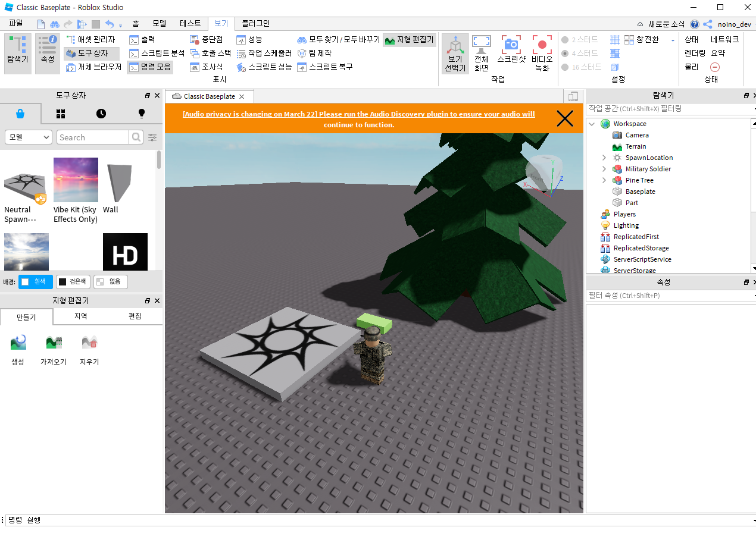Select the 편집 terrain editor tab
This screenshot has height=543, width=756.
[135, 316]
